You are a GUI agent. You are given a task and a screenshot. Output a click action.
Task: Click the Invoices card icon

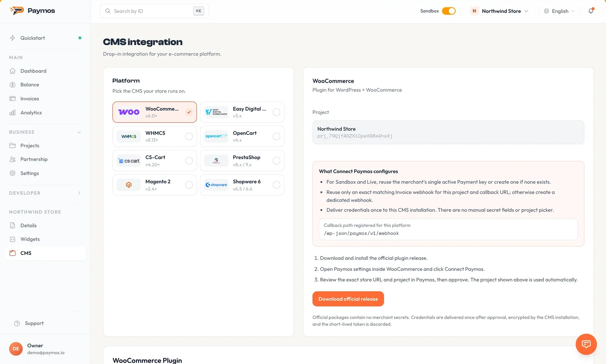click(12, 98)
